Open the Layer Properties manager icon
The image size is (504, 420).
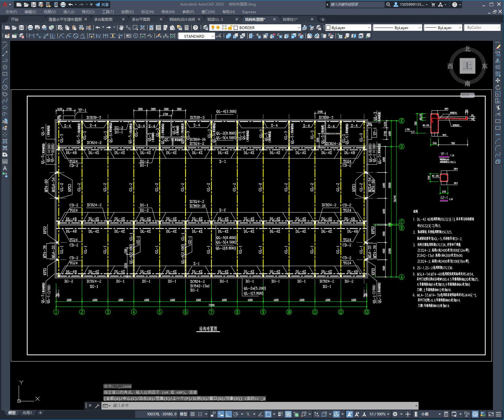(x=206, y=28)
